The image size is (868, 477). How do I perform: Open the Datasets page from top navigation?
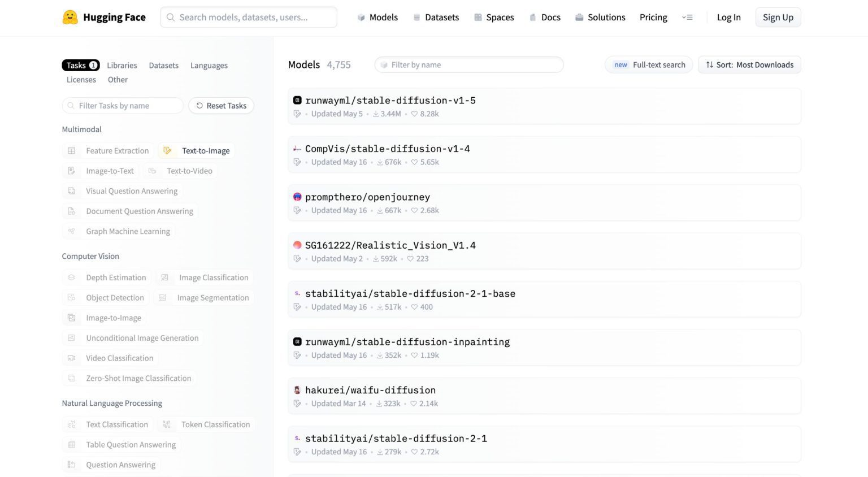tap(436, 18)
